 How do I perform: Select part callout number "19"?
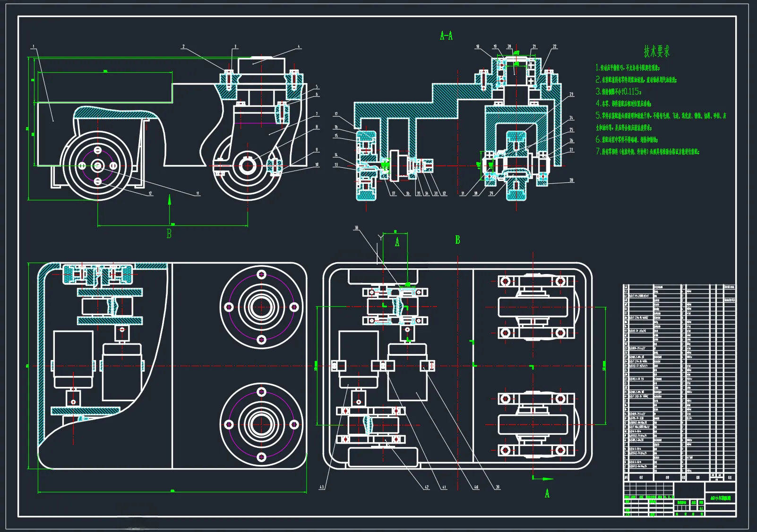point(495,47)
